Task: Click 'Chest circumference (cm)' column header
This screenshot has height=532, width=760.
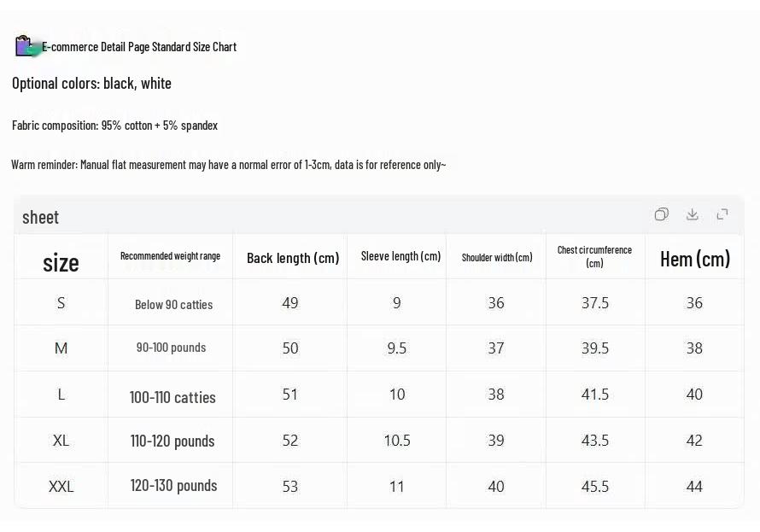Action: pos(594,256)
